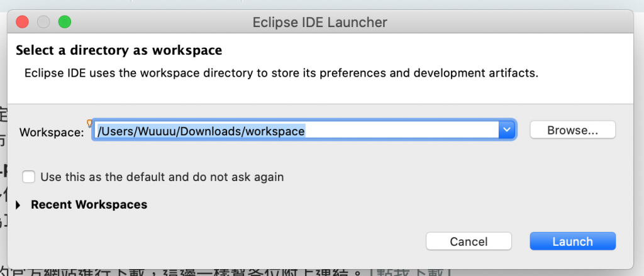The image size is (644, 276).
Task: Click the Eclipse IDE Launcher title
Action: click(320, 22)
